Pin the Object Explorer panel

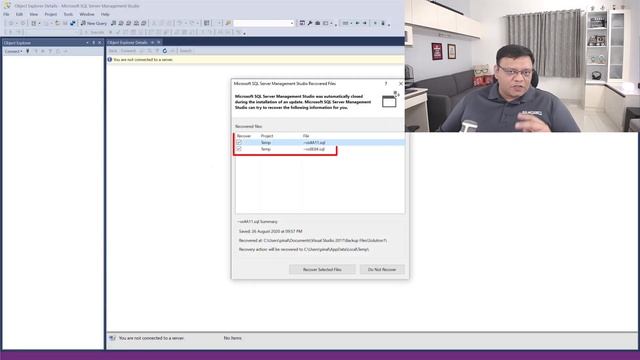(93, 42)
